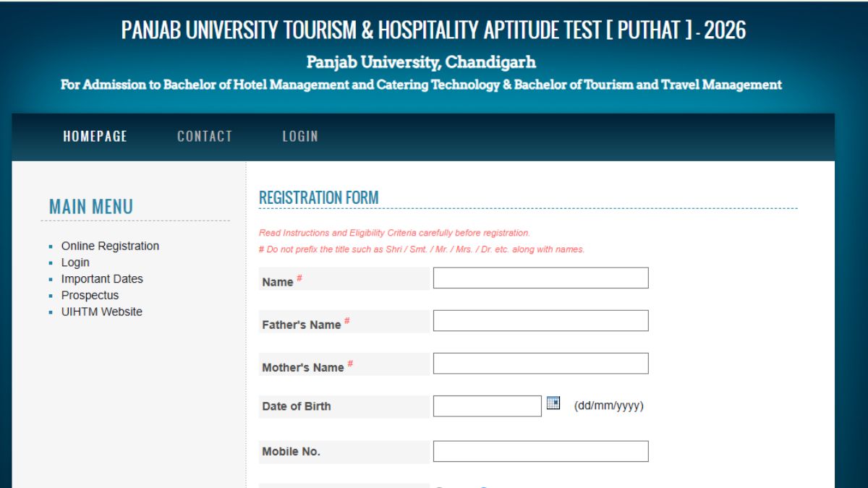Focus the Name input field

pos(540,278)
